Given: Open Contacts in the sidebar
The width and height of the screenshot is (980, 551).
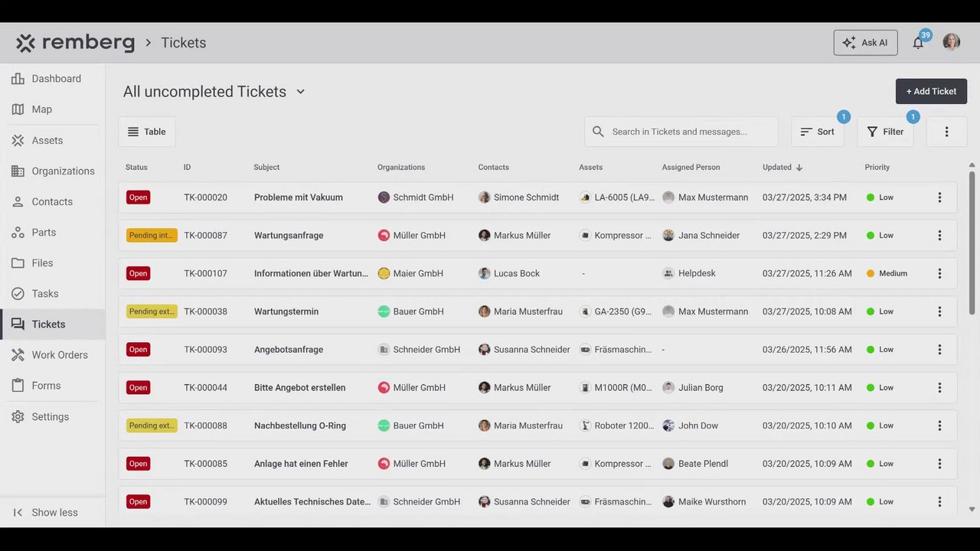Looking at the screenshot, I should pyautogui.click(x=52, y=202).
